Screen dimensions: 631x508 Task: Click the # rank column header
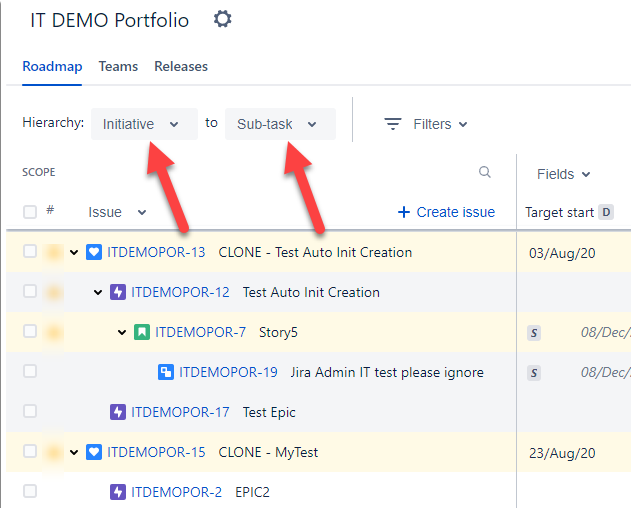tap(50, 210)
